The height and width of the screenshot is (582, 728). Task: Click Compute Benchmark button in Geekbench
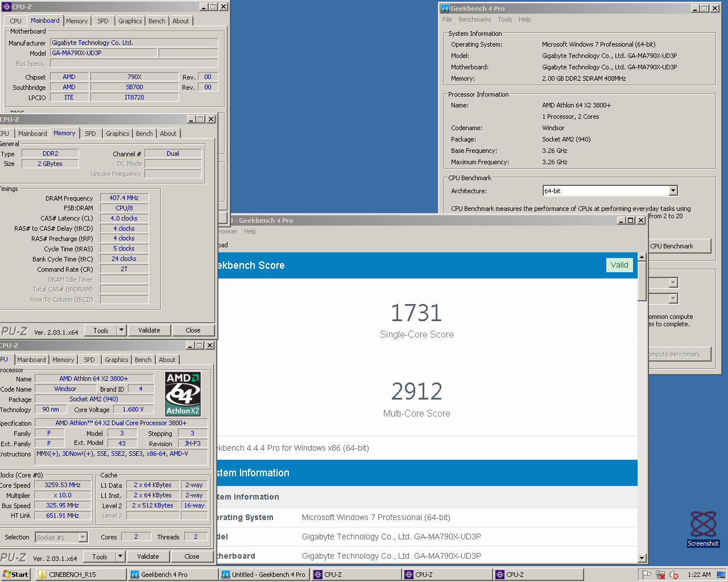tap(680, 354)
